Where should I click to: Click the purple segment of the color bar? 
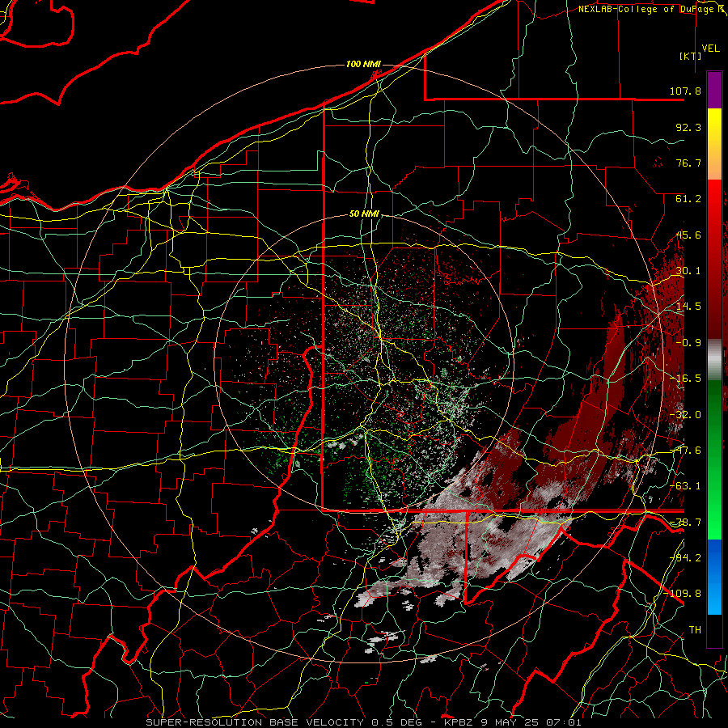[x=714, y=90]
